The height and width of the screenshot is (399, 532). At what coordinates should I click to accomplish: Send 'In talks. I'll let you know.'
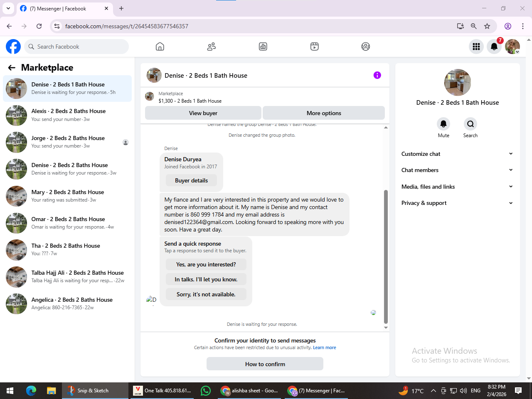coord(206,279)
